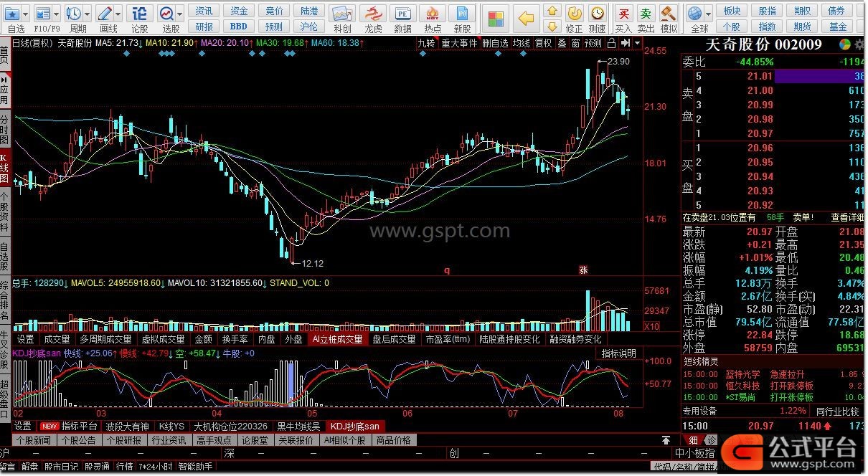This screenshot has width=868, height=476.
Task: Click the 陆港 toolbar button
Action: (309, 11)
